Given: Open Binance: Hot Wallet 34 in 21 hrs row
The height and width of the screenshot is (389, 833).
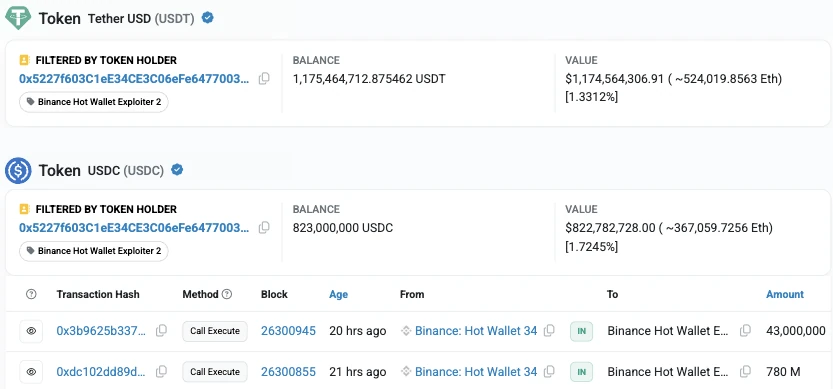Looking at the screenshot, I should (x=476, y=371).
